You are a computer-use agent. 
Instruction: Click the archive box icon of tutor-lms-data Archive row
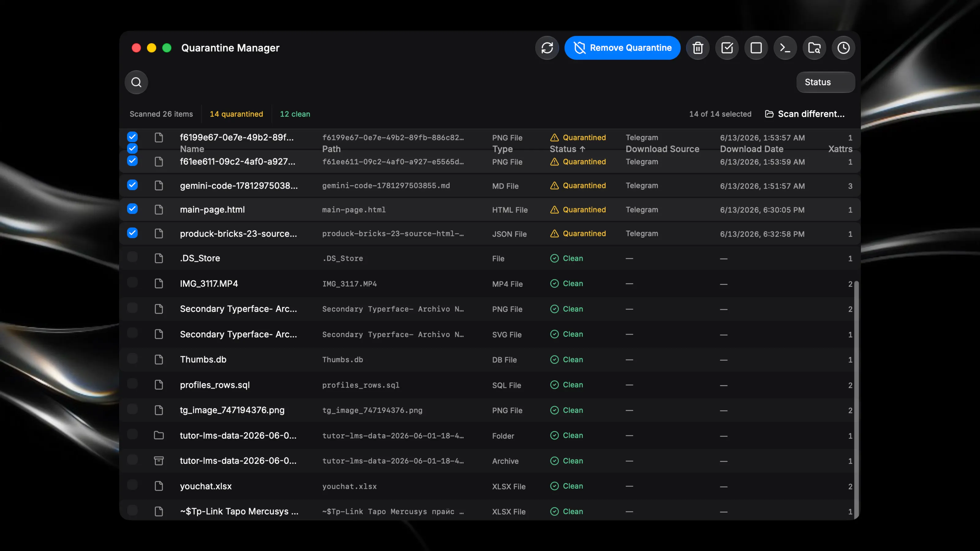[159, 461]
